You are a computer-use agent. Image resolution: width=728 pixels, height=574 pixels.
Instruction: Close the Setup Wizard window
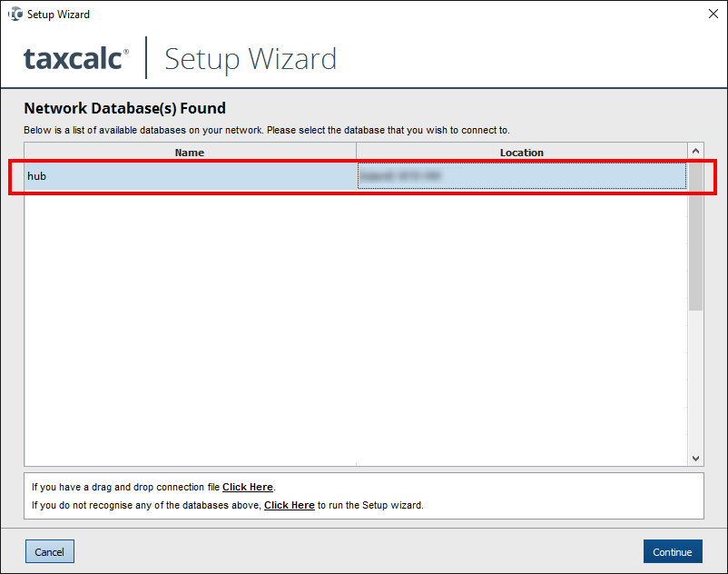tap(713, 15)
